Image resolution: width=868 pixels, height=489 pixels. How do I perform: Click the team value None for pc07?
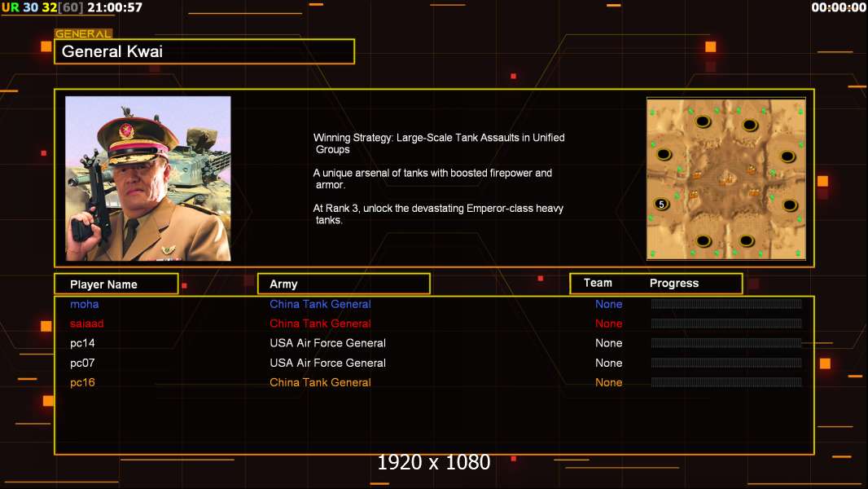pyautogui.click(x=608, y=363)
